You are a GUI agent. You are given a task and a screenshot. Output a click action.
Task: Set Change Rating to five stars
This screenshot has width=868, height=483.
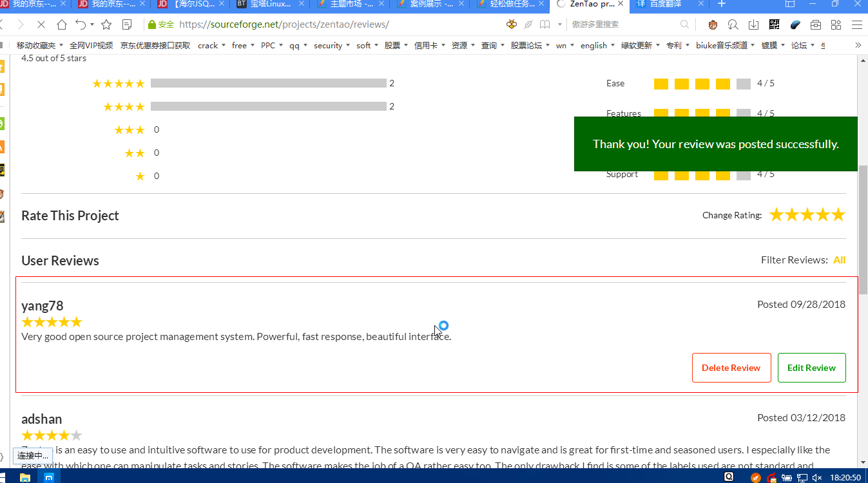pos(838,214)
